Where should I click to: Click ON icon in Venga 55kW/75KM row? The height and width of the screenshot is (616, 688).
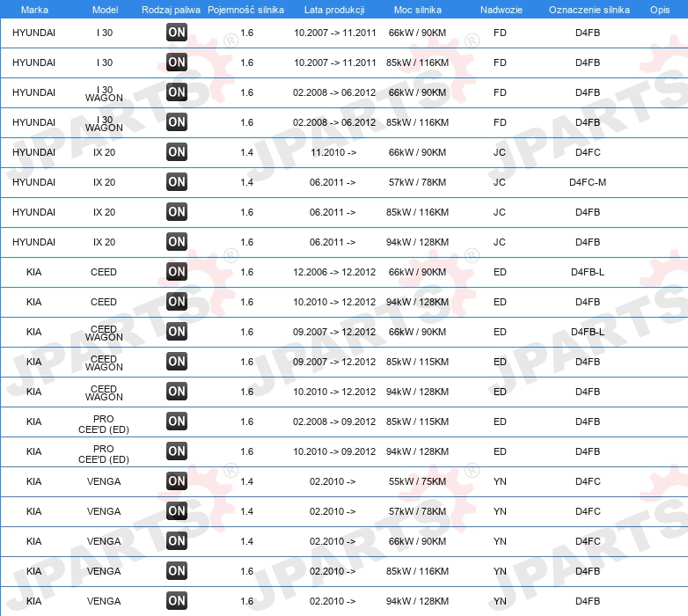tap(177, 480)
